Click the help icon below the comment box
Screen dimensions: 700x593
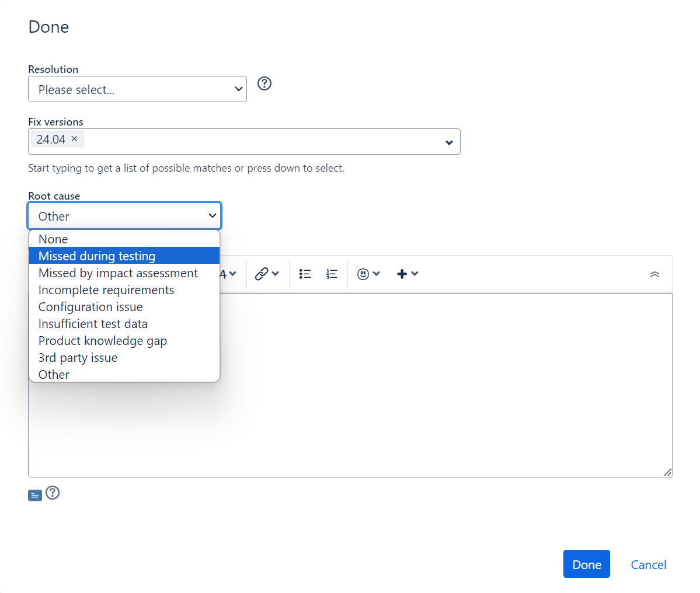(53, 493)
